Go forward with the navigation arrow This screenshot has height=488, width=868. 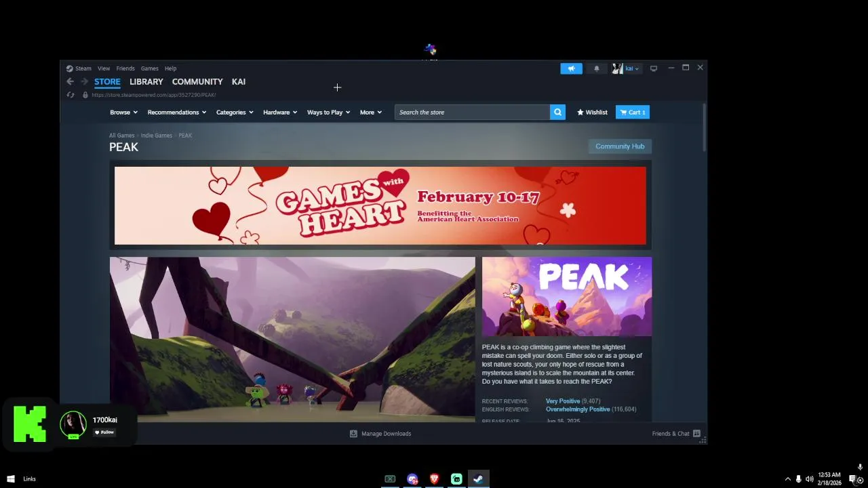pos(85,81)
